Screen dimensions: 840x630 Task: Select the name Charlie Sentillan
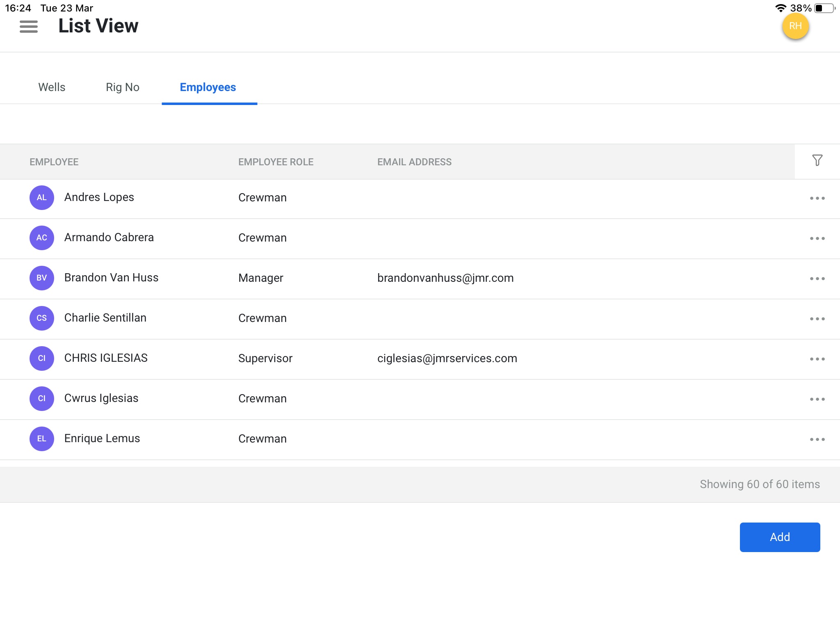pyautogui.click(x=105, y=318)
